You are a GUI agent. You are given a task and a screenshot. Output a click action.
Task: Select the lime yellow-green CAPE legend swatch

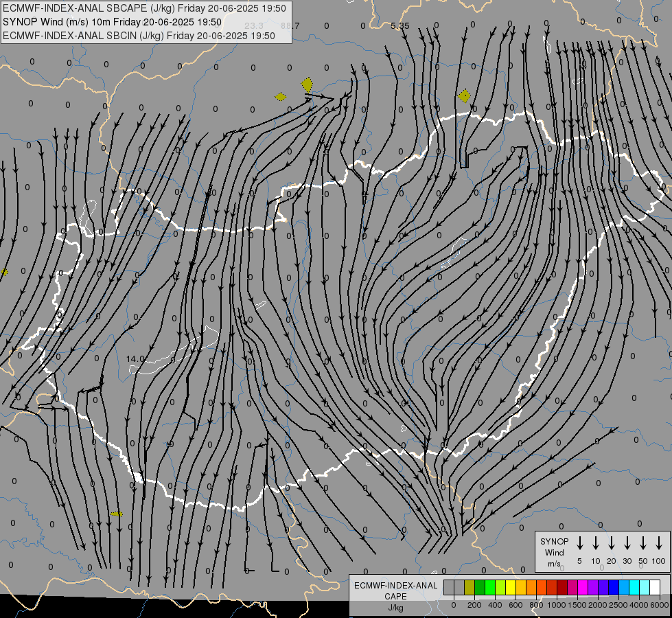(x=500, y=587)
